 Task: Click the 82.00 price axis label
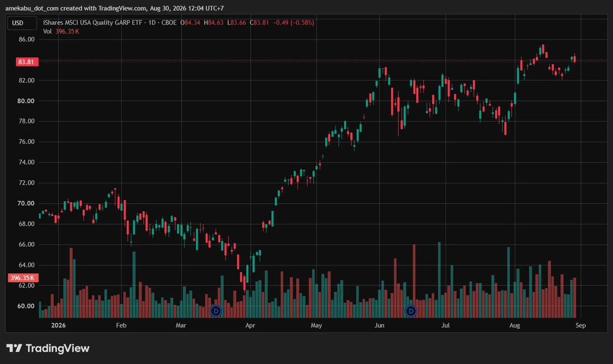(x=27, y=81)
